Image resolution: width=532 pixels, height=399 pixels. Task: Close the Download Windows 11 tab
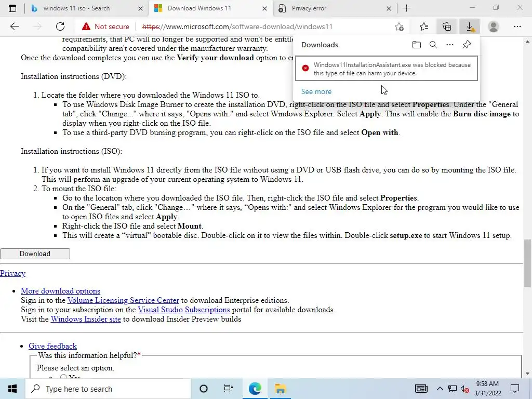(x=264, y=9)
